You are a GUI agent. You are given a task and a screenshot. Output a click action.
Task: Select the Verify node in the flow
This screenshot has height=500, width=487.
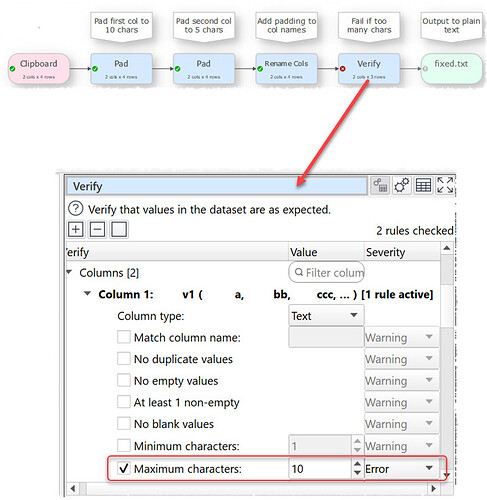(x=369, y=69)
